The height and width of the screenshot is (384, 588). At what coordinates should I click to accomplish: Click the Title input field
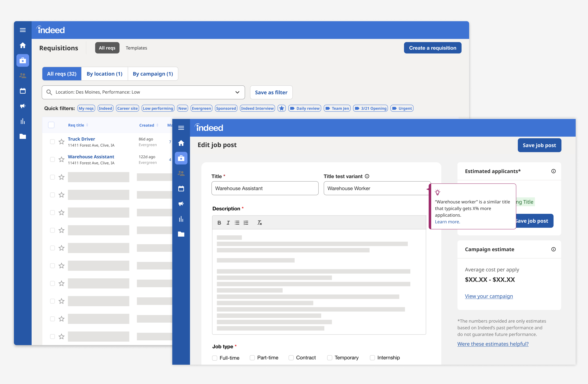265,188
